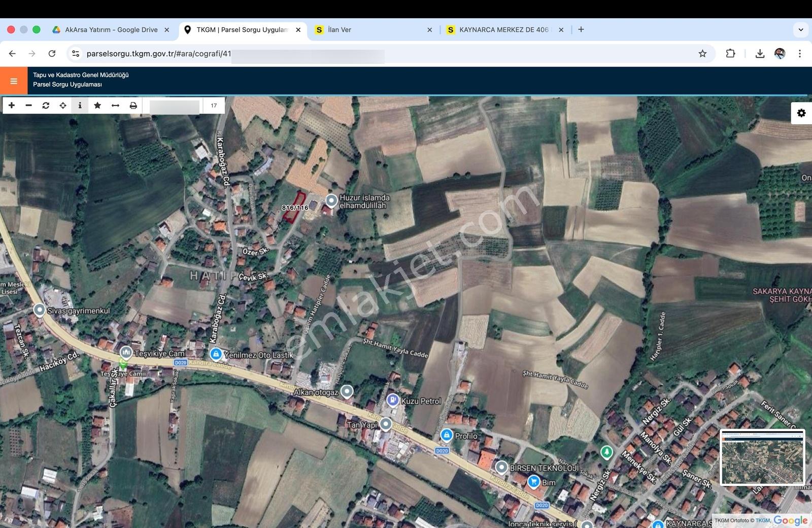Activate the locate crosshair tool in map toolbar

[x=63, y=105]
